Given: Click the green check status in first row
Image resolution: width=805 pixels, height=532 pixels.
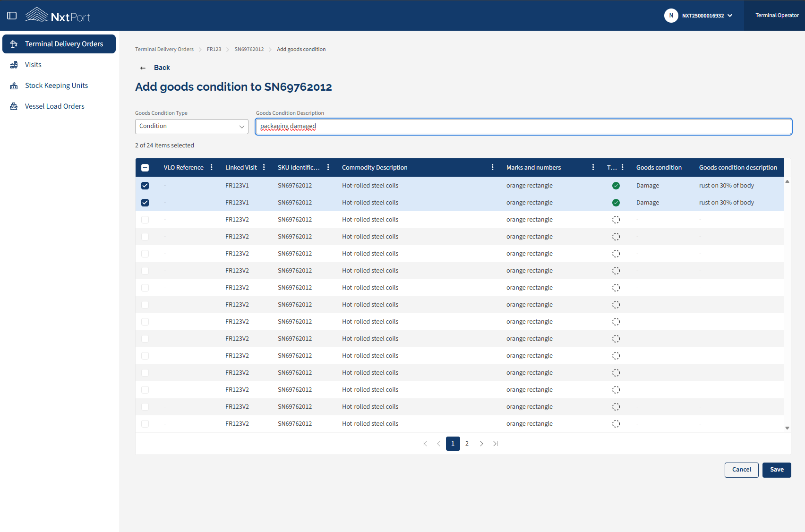Looking at the screenshot, I should [616, 186].
